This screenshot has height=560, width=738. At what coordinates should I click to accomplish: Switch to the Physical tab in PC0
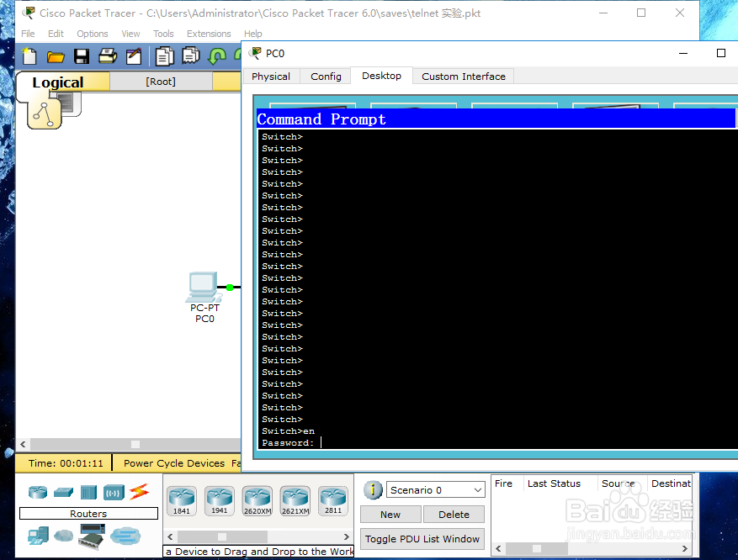tap(271, 77)
